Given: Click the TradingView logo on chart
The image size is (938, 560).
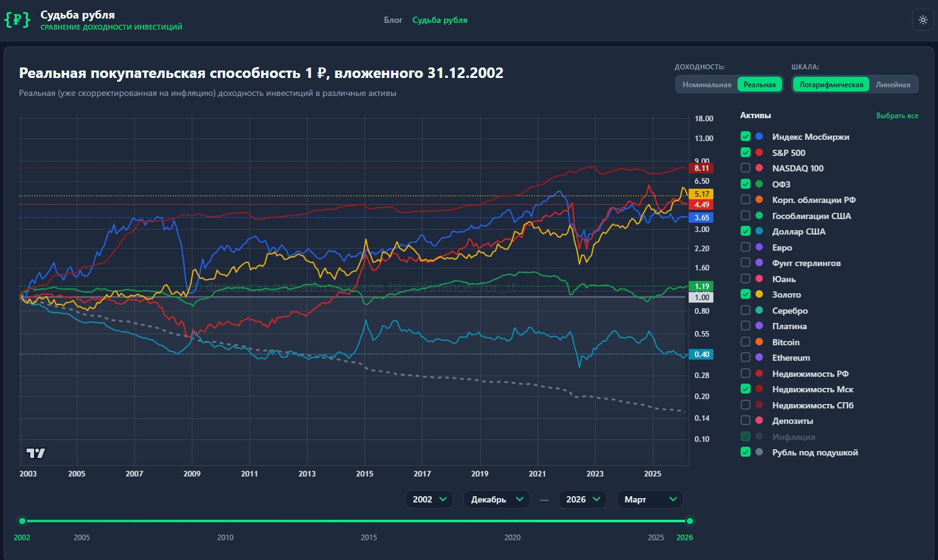Looking at the screenshot, I should 36,453.
